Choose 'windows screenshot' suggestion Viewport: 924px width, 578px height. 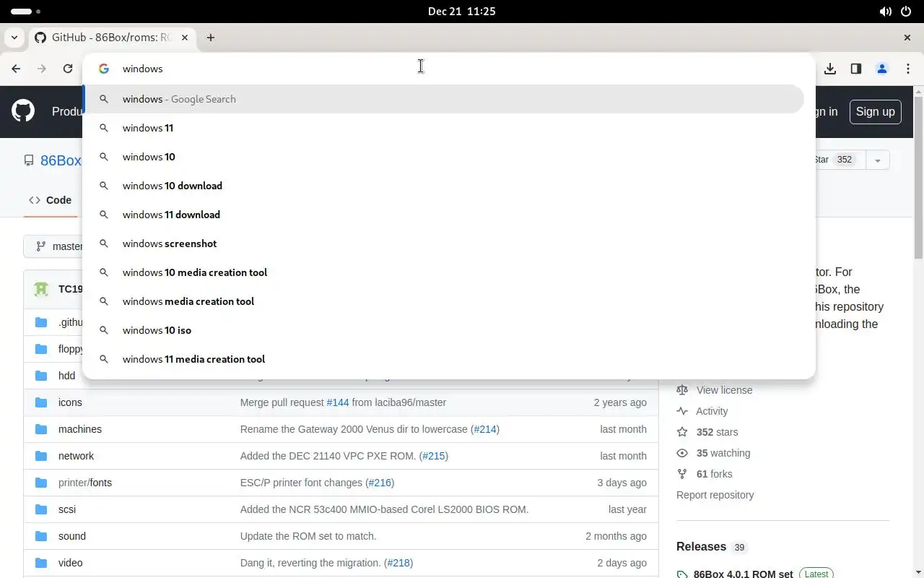pos(444,243)
